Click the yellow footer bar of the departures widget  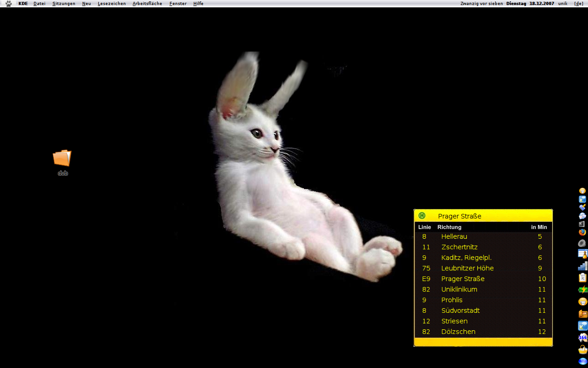(x=483, y=342)
